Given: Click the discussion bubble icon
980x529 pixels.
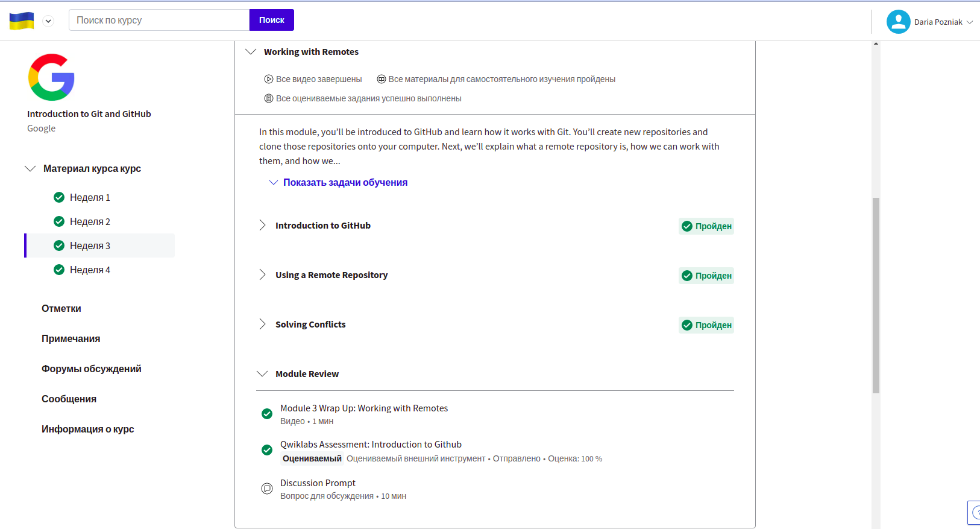Looking at the screenshot, I should point(267,489).
